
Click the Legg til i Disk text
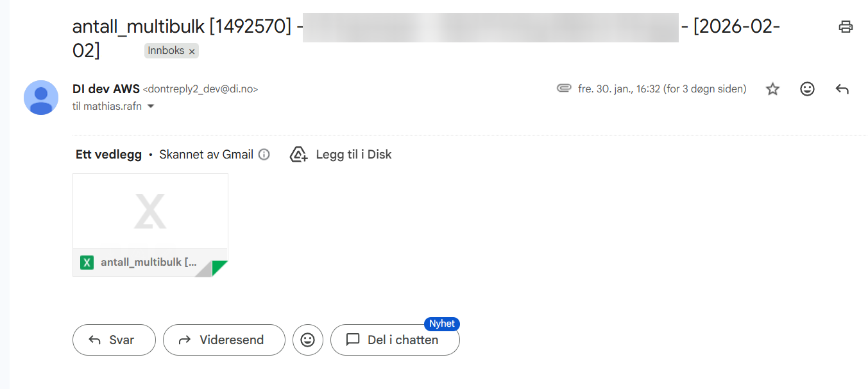click(353, 155)
